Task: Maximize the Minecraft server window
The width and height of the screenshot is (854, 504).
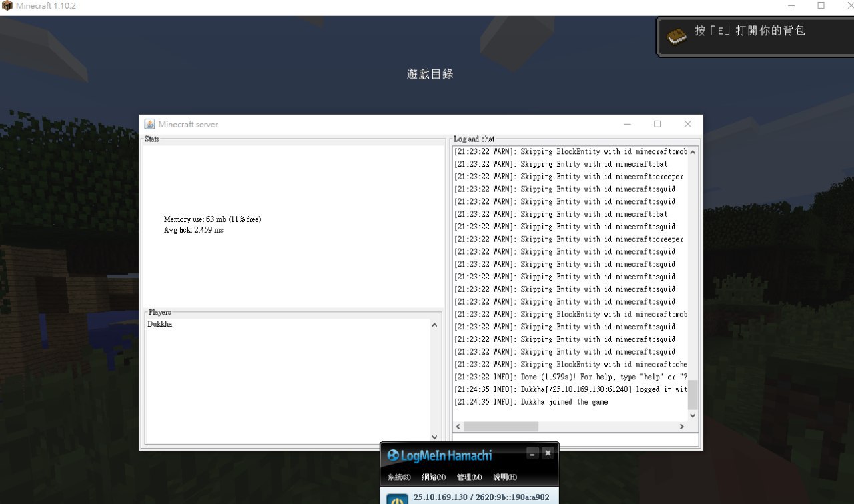Action: pyautogui.click(x=657, y=124)
